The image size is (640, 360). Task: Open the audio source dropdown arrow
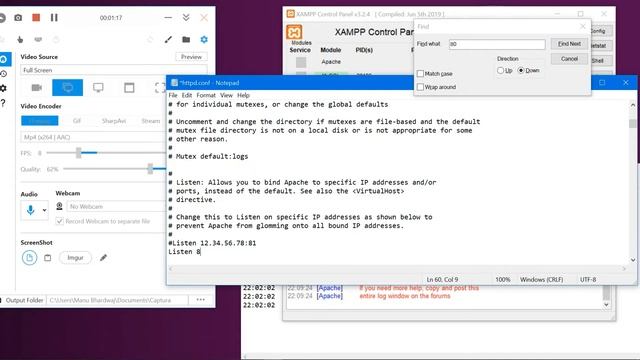point(44,210)
